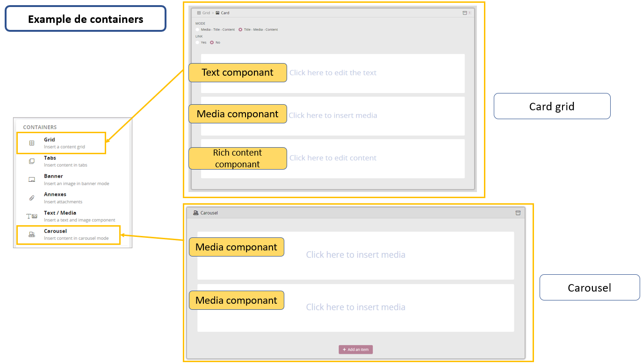Insert media in the second Carousel slot
642x364 pixels.
(356, 307)
